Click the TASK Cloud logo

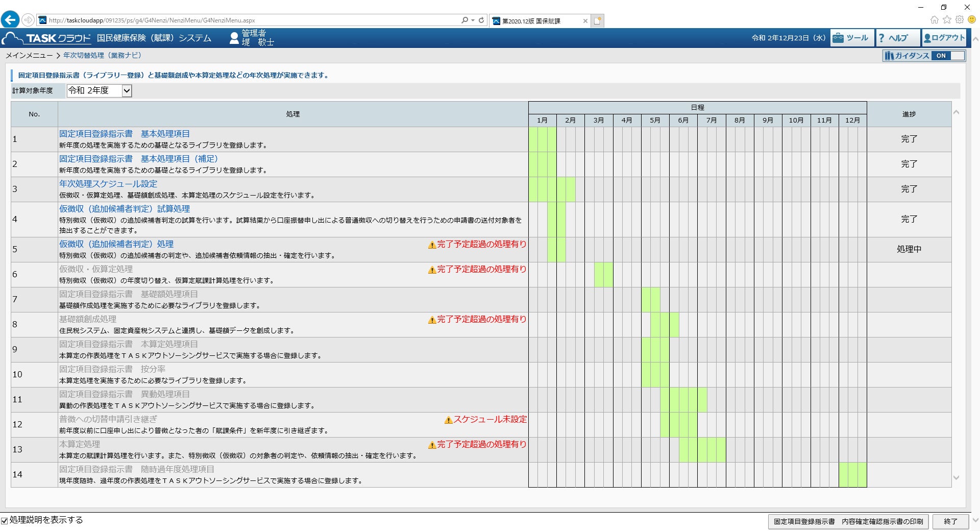coord(46,38)
